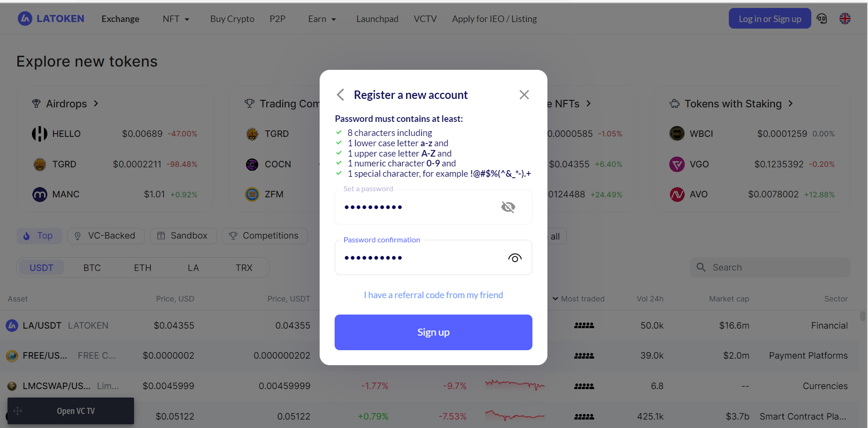Click the UK flag language icon
The width and height of the screenshot is (868, 428).
point(845,19)
